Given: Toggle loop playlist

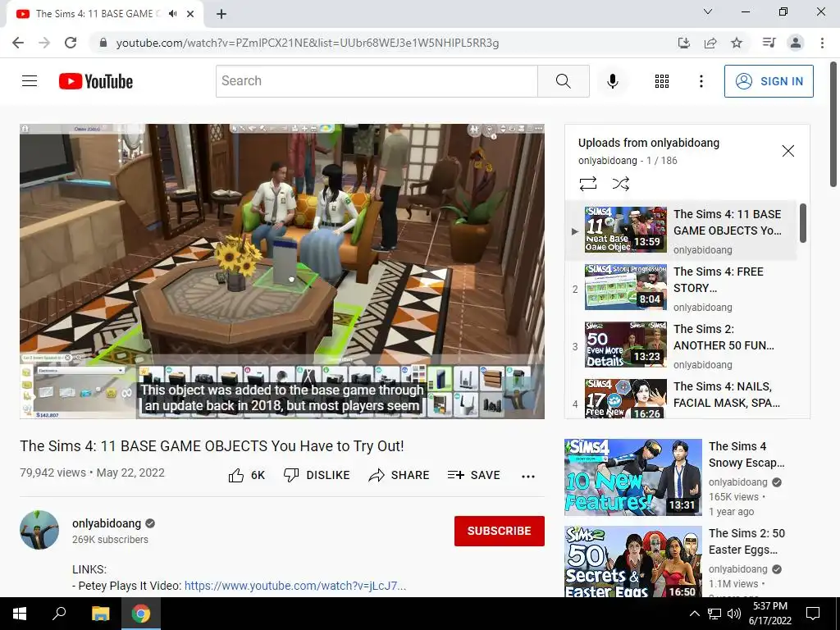Looking at the screenshot, I should point(587,184).
